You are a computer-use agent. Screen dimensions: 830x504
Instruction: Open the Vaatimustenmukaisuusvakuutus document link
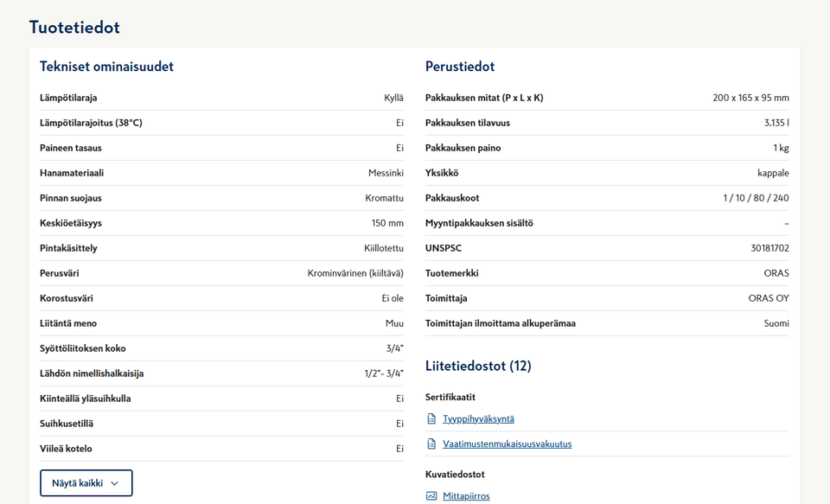[x=507, y=444]
